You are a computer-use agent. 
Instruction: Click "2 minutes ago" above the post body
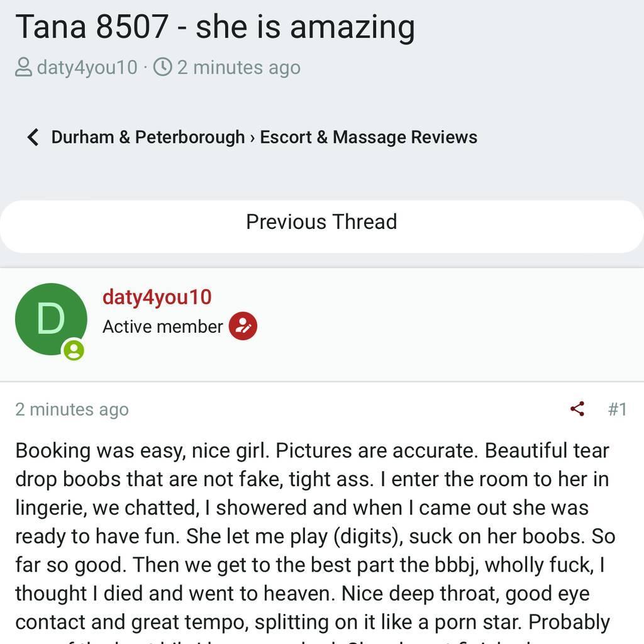coord(71,409)
